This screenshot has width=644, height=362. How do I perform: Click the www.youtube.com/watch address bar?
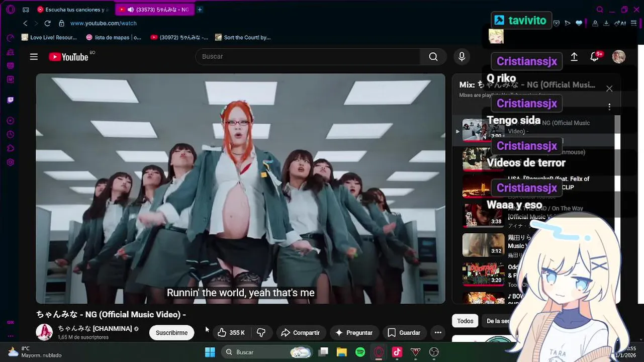103,23
